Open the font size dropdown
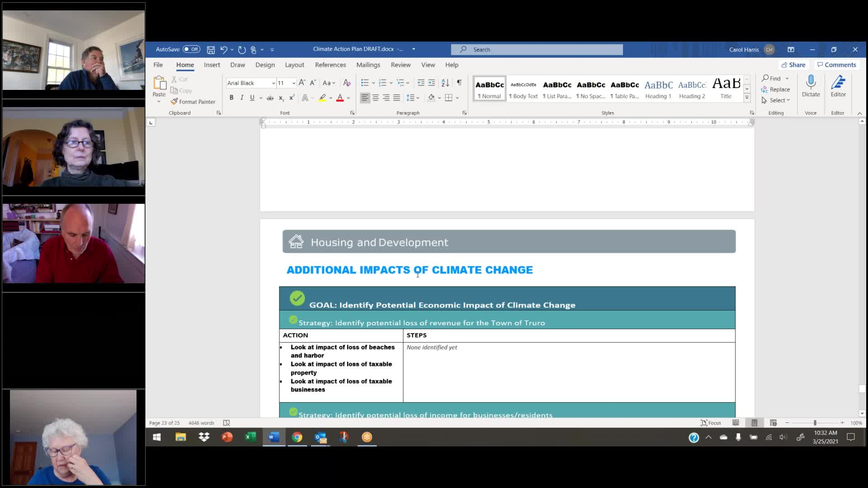 tap(293, 83)
